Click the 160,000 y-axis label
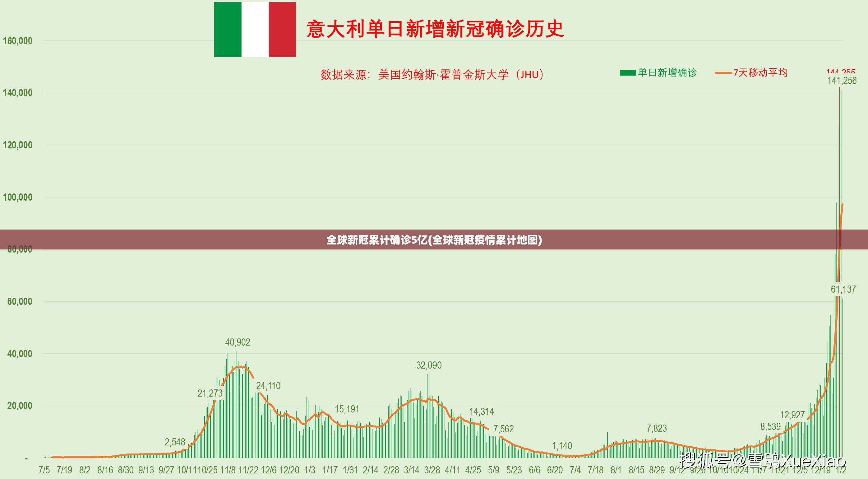The height and width of the screenshot is (479, 868). tap(17, 41)
